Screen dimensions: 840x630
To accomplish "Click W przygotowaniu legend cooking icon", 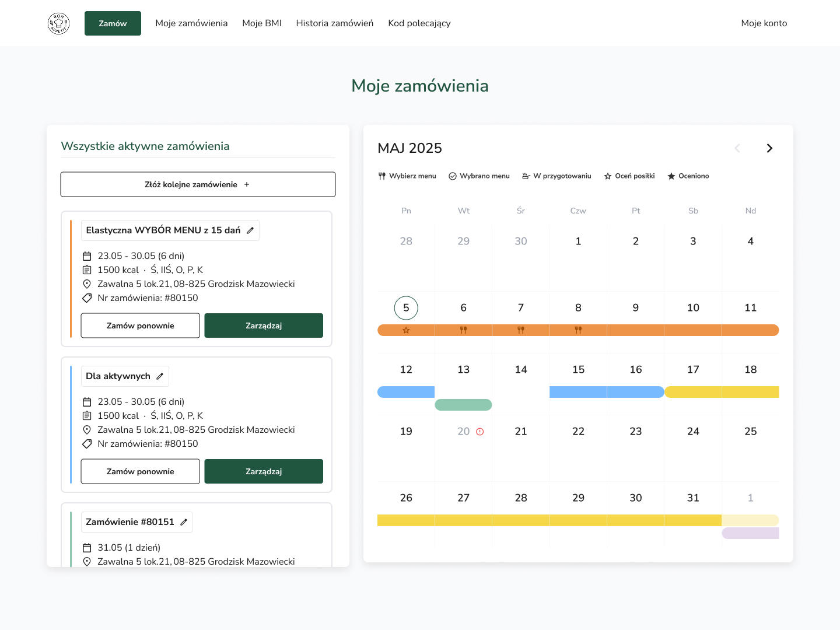I will (526, 176).
